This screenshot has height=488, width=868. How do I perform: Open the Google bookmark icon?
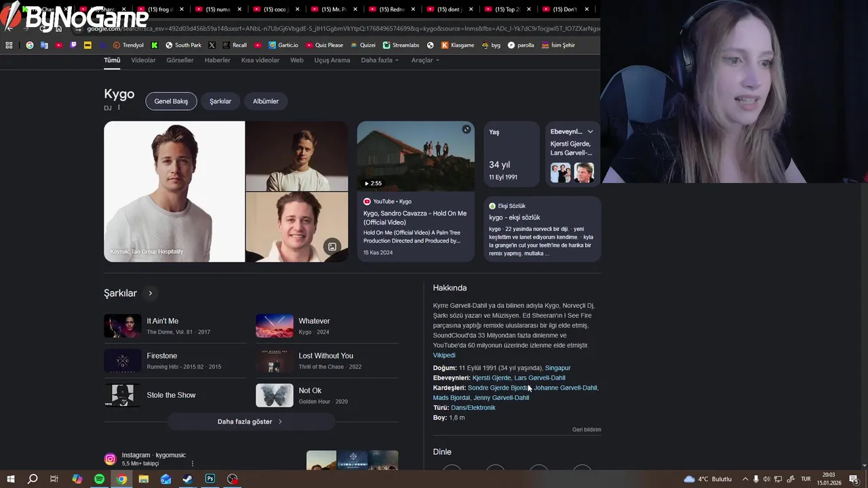[30, 45]
